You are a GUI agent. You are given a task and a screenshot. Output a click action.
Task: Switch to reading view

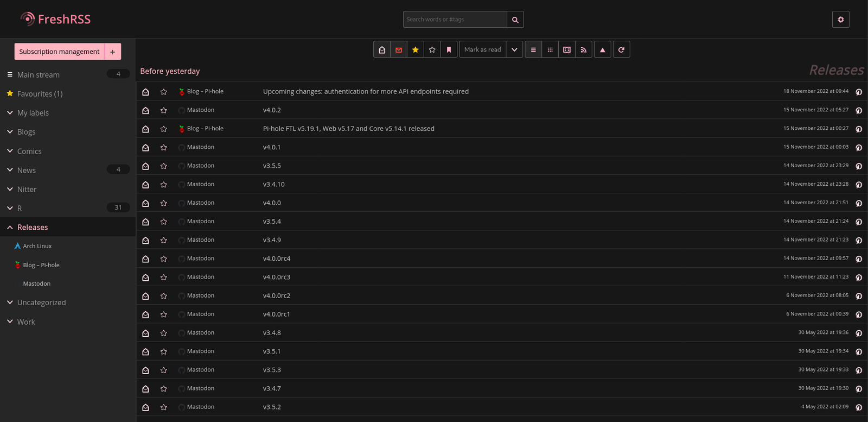[x=567, y=50]
